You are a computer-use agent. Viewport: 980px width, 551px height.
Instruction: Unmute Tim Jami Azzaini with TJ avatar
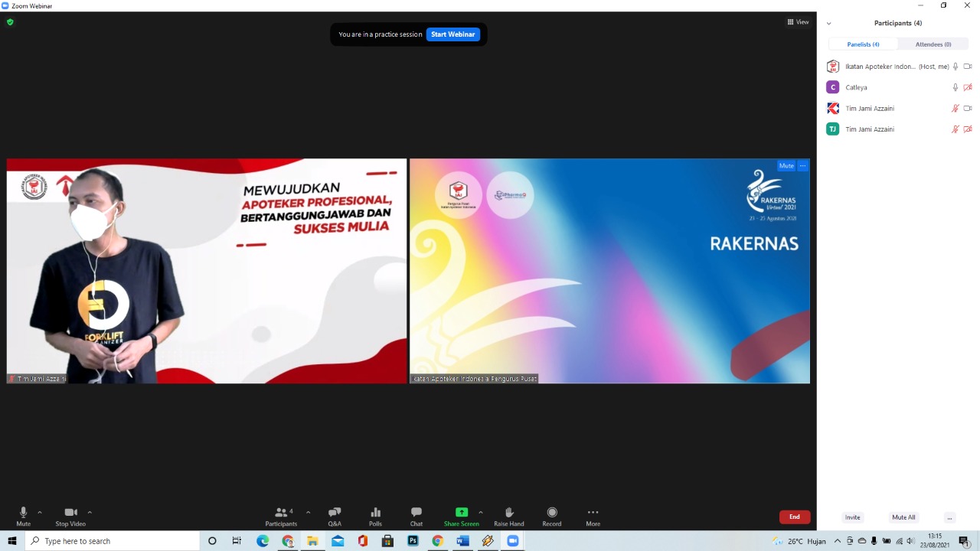[955, 129]
